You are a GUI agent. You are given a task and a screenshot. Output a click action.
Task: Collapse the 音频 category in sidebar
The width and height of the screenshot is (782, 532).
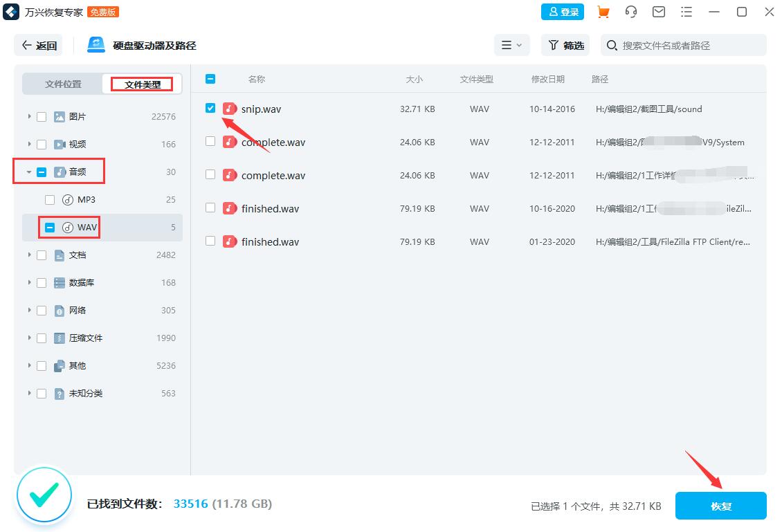[x=28, y=172]
